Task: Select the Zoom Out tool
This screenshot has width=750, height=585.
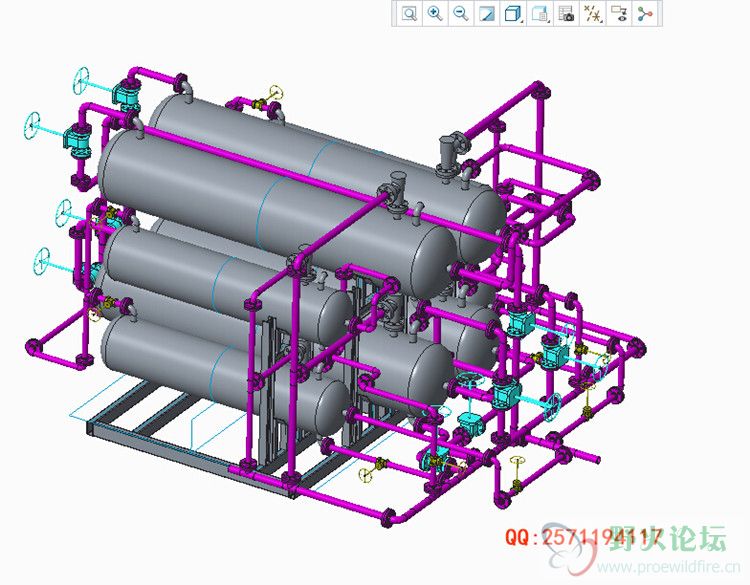Action: click(461, 13)
